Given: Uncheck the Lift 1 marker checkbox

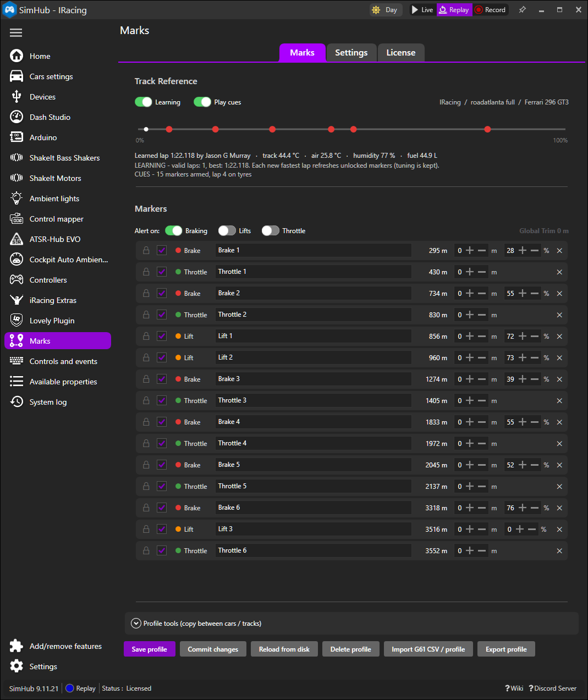Looking at the screenshot, I should coord(162,336).
